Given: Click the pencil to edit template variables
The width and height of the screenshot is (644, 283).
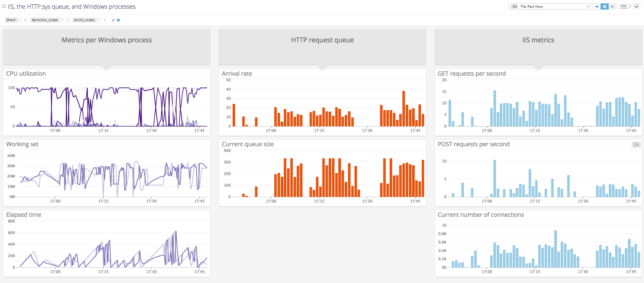Looking at the screenshot, I should pos(113,20).
